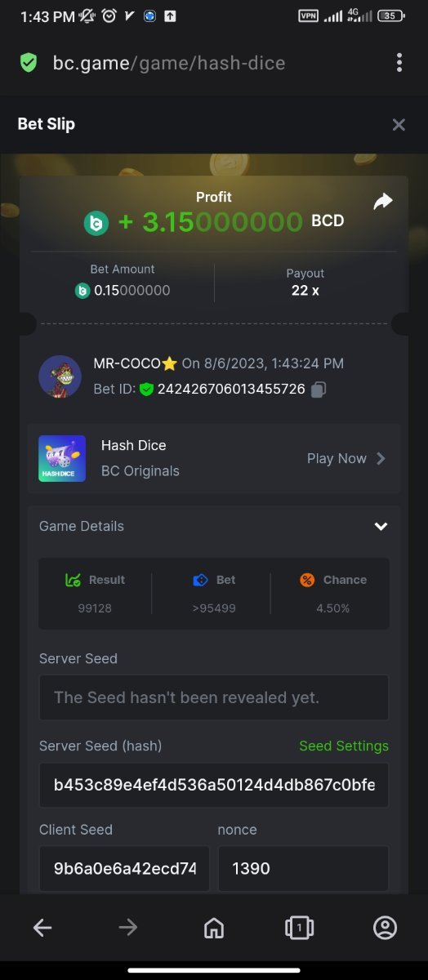428x980 pixels.
Task: Open the Hash Dice game thumbnail
Action: tap(62, 458)
